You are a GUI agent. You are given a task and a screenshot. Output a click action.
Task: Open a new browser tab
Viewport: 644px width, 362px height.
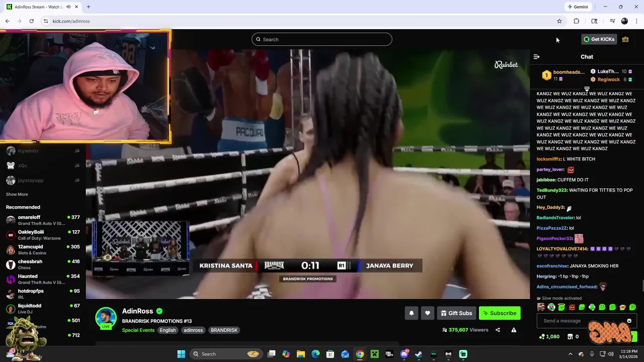pyautogui.click(x=89, y=7)
